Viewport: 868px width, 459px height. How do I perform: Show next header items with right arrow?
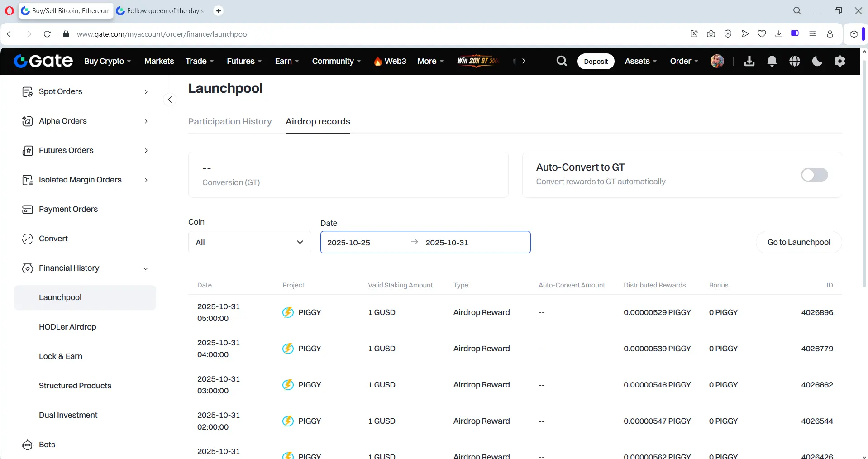coord(524,61)
